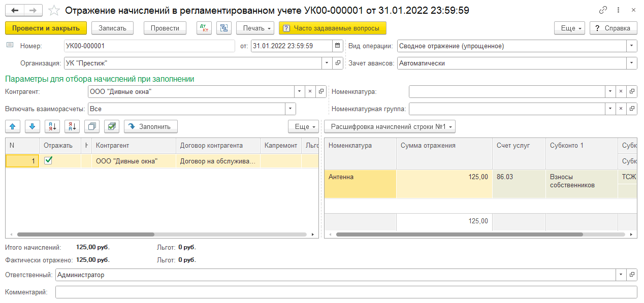Open Расшифровка начислений строки №1 menu

390,126
